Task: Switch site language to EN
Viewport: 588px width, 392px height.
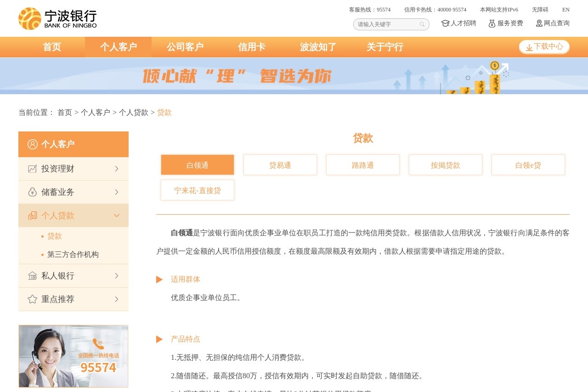Action: pos(565,9)
